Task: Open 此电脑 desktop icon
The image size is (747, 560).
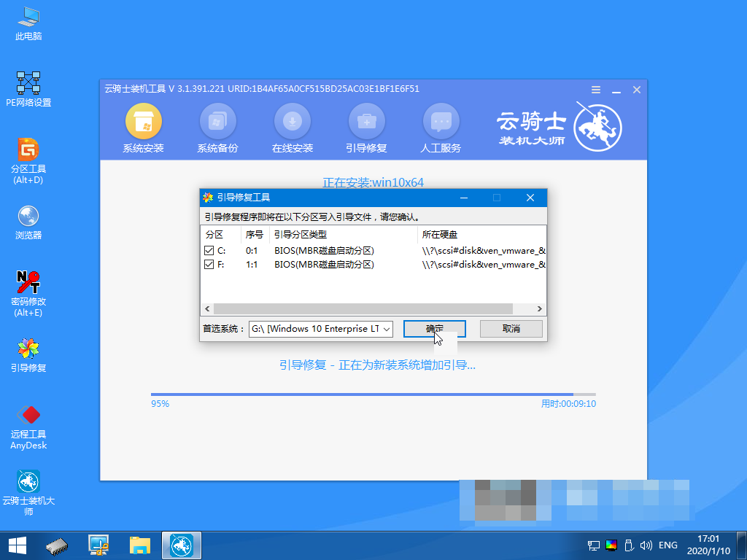Action: [x=28, y=24]
